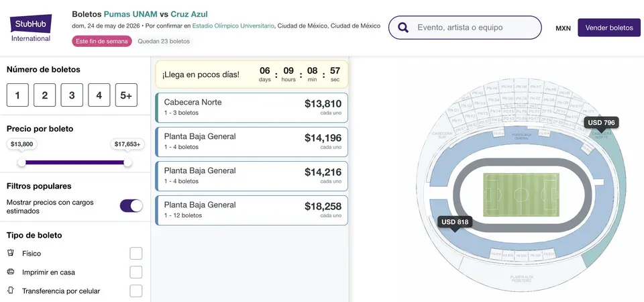Click the Transferencia por celular phone icon
The width and height of the screenshot is (644, 302).
point(11,291)
